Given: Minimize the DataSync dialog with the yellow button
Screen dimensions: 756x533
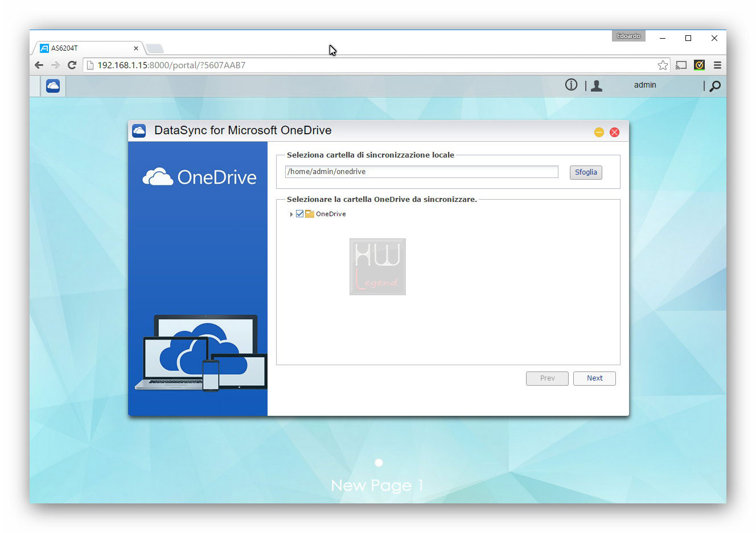Looking at the screenshot, I should [x=599, y=132].
